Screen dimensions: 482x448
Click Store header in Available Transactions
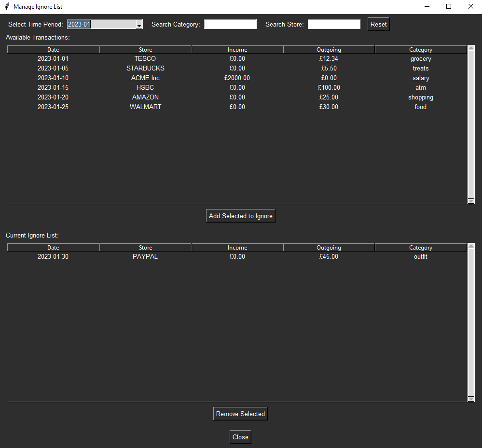[x=145, y=50]
